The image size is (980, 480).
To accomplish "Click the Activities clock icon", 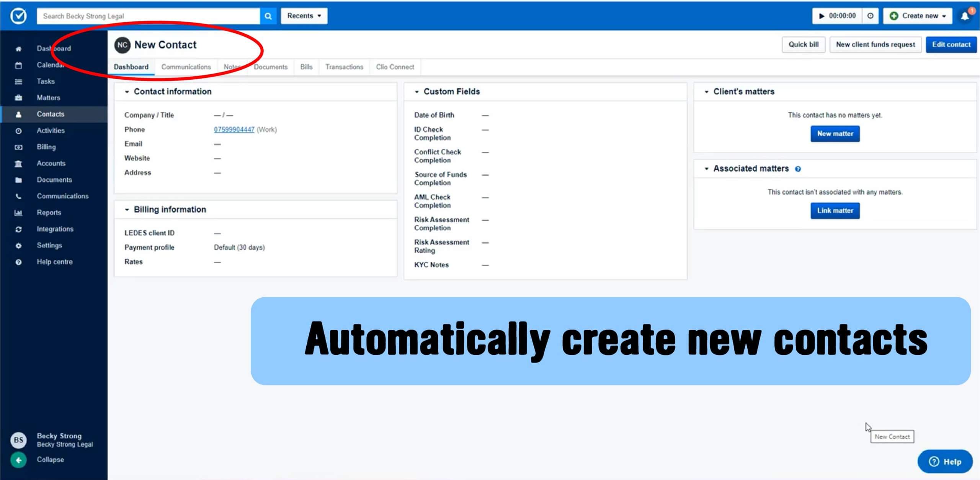I will pyautogui.click(x=18, y=131).
